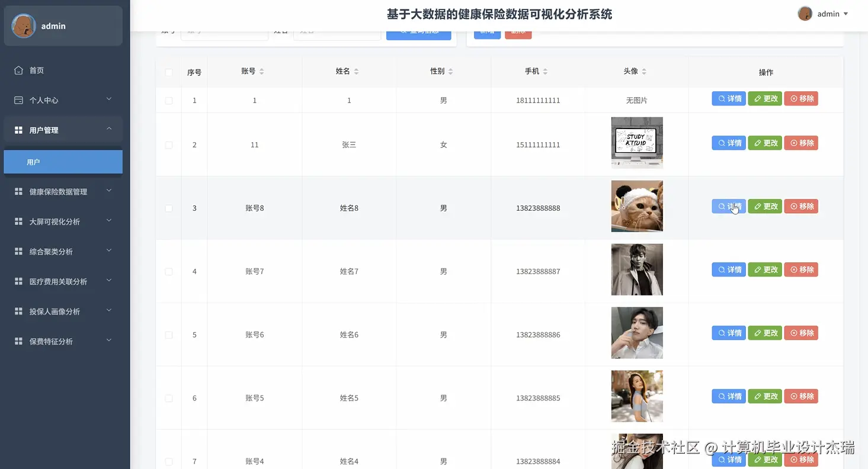Image resolution: width=868 pixels, height=469 pixels.
Task: Expand 健康保险数据管理 chevron
Action: click(109, 191)
